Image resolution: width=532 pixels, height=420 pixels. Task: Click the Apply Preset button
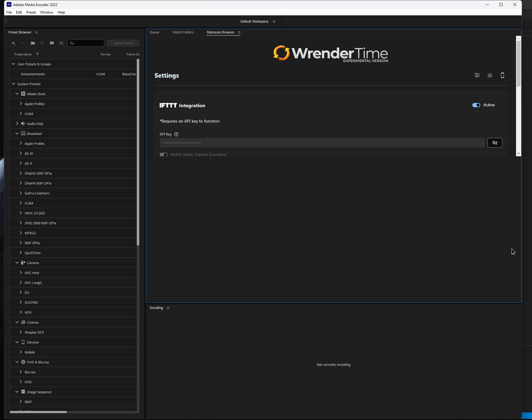click(x=123, y=43)
